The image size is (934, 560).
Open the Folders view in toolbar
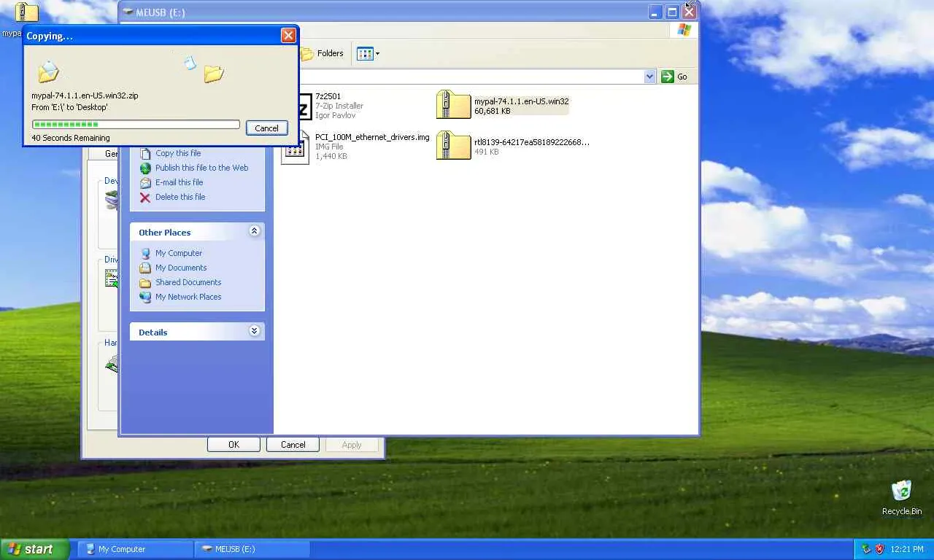click(x=322, y=53)
